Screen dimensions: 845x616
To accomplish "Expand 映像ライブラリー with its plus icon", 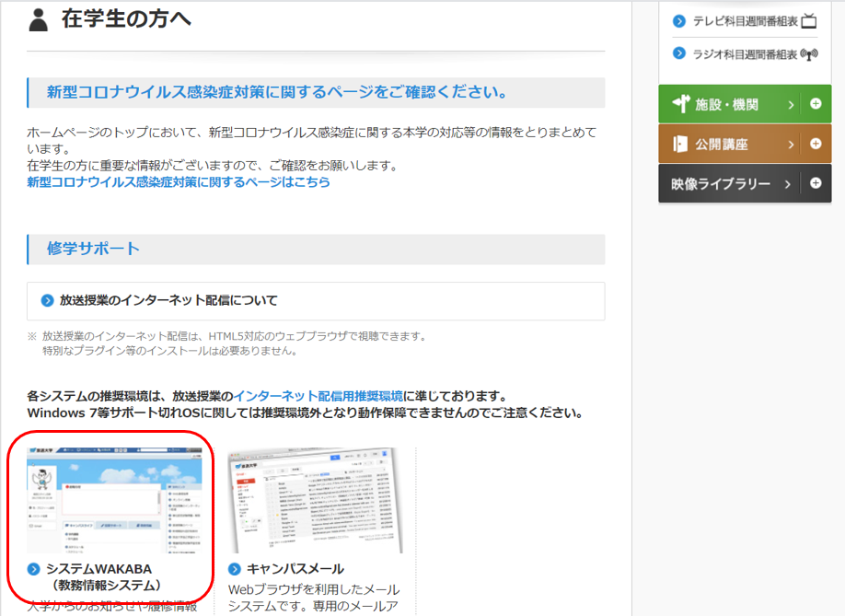I will [x=816, y=183].
